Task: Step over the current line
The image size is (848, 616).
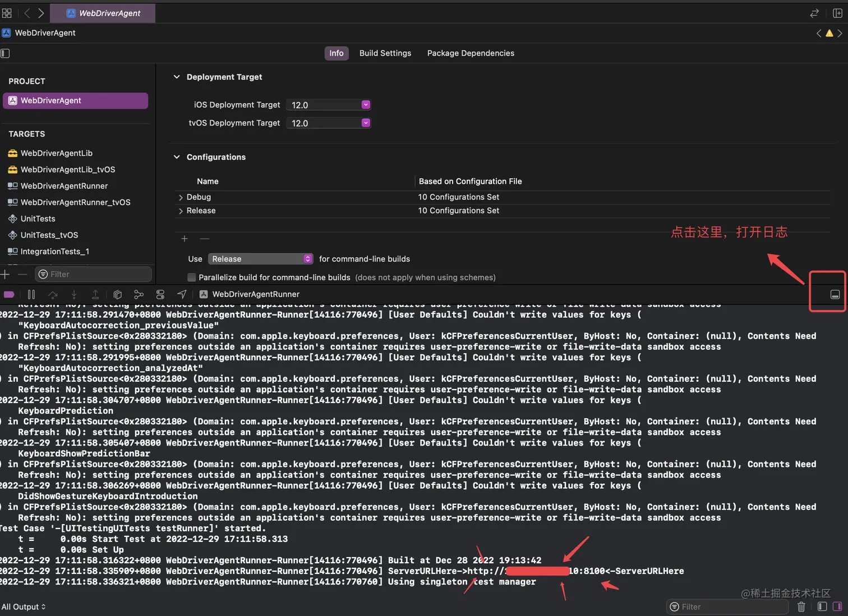Action: tap(53, 294)
